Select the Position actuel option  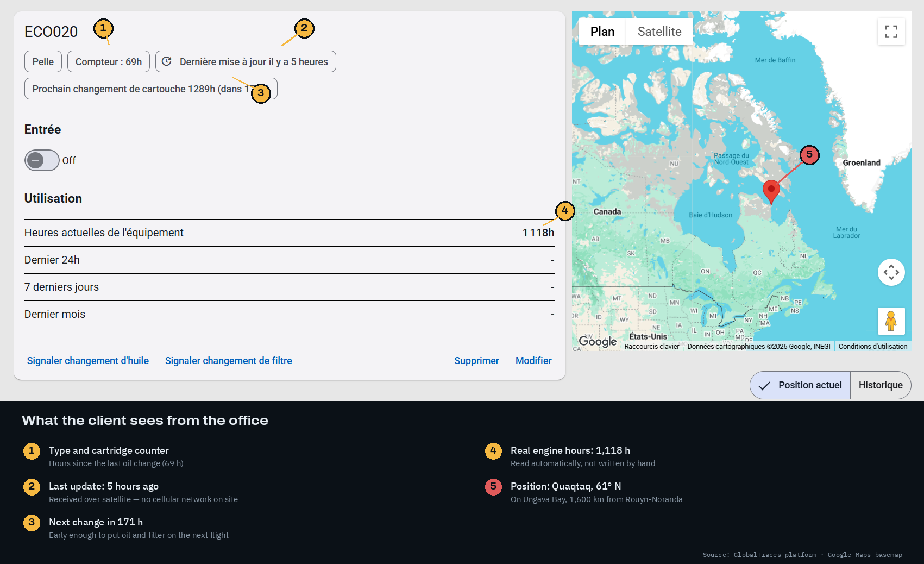pyautogui.click(x=800, y=385)
